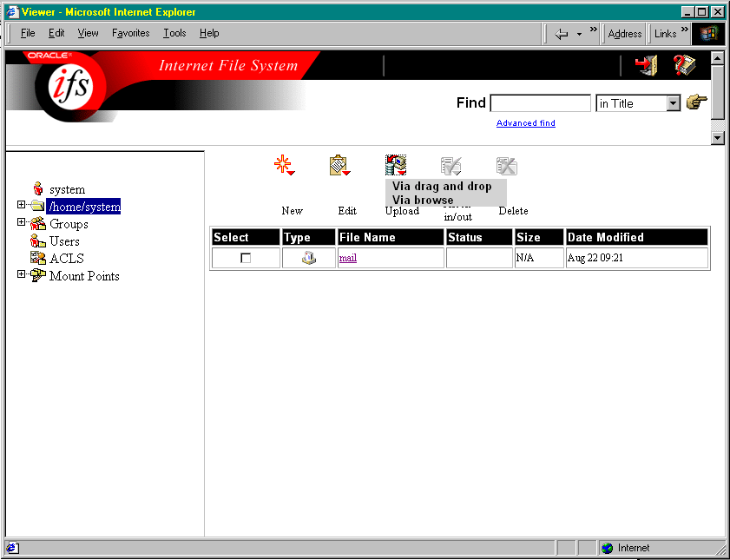The width and height of the screenshot is (730, 560).
Task: Click in the Find text field
Action: pos(540,103)
